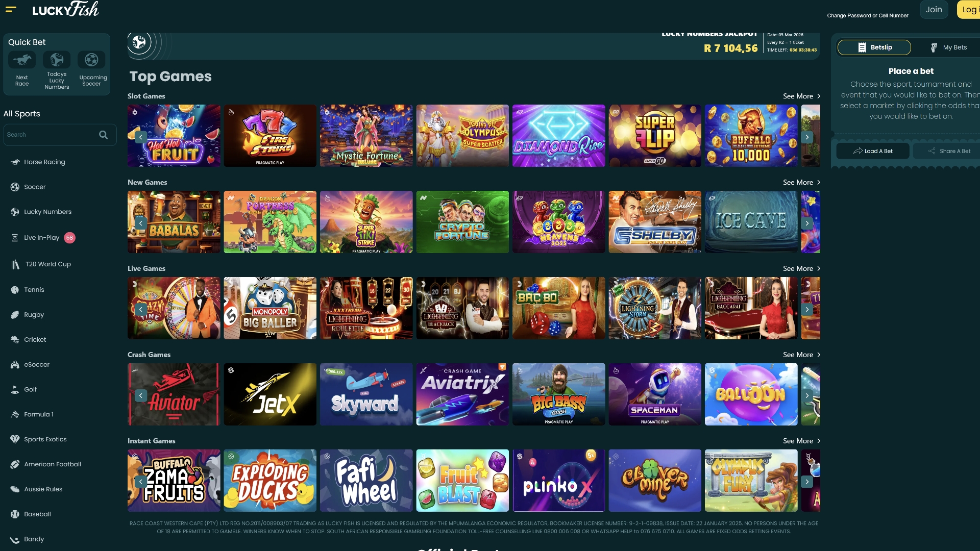
Task: Go to previous New Games with left arrow
Action: click(141, 223)
